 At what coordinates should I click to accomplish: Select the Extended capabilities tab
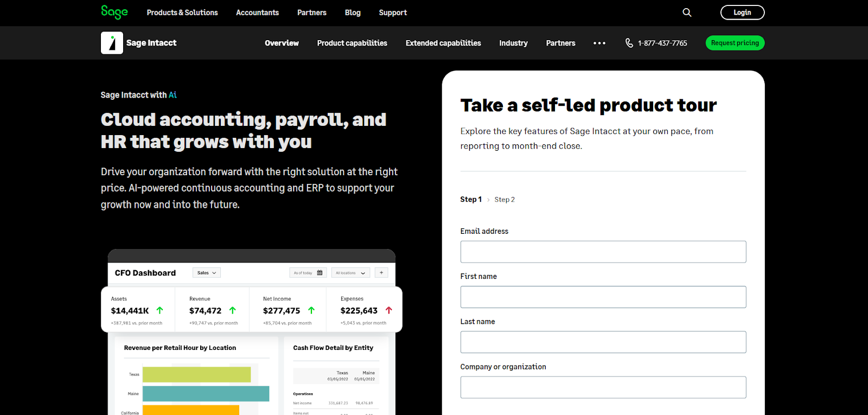click(x=443, y=43)
